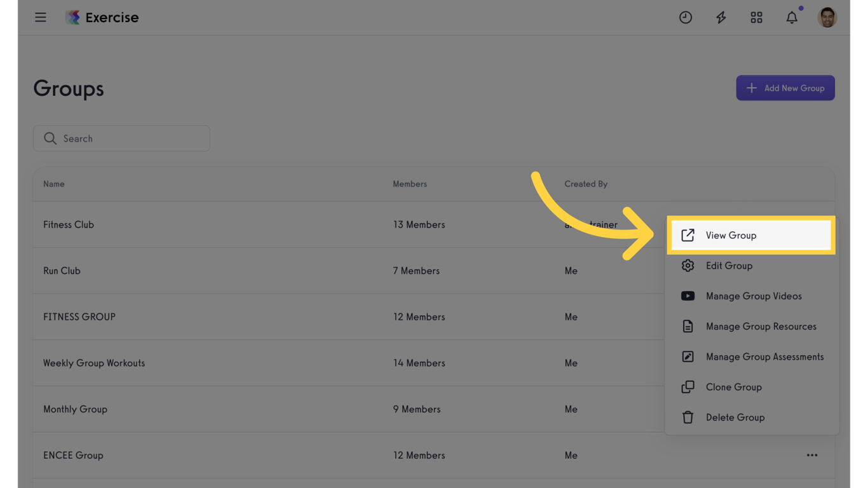Click the Add New Group button
Screen dimensions: 868x488
click(x=785, y=88)
